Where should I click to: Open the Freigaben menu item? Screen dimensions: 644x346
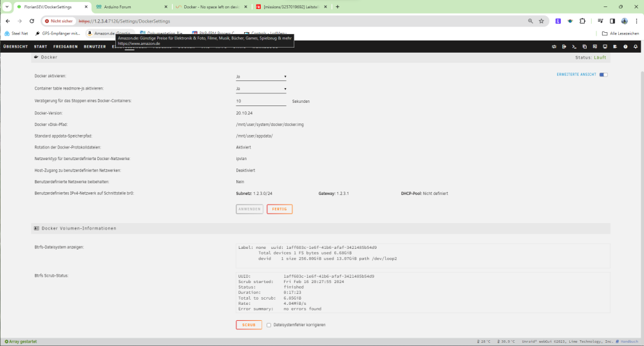pyautogui.click(x=65, y=47)
